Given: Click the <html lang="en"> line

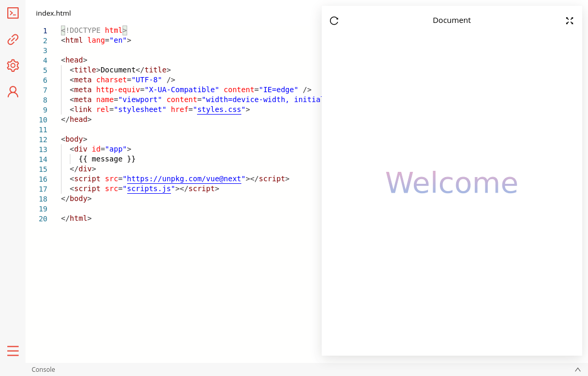Looking at the screenshot, I should (96, 40).
